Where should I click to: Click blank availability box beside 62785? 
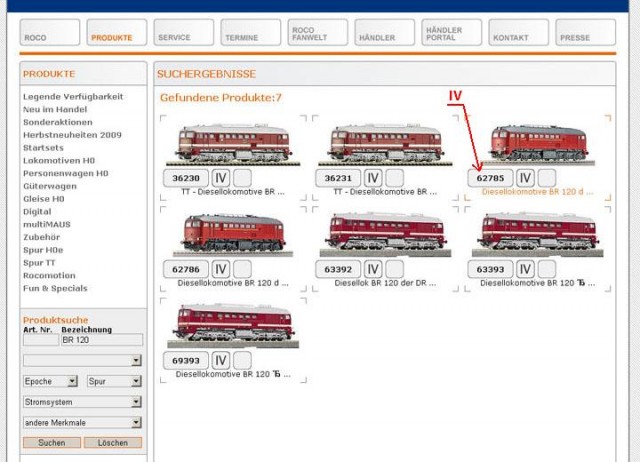coord(547,178)
